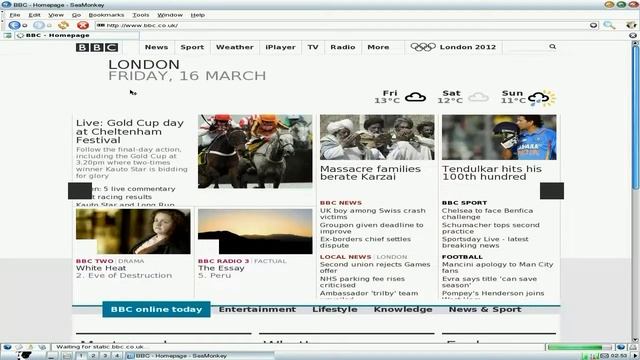Click the BBC site search magnifier icon

point(552,47)
